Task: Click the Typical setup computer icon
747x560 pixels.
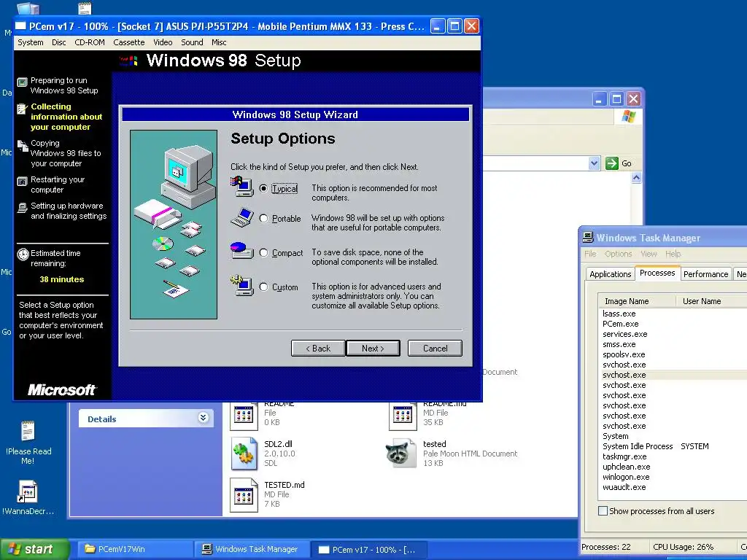Action: [x=242, y=186]
